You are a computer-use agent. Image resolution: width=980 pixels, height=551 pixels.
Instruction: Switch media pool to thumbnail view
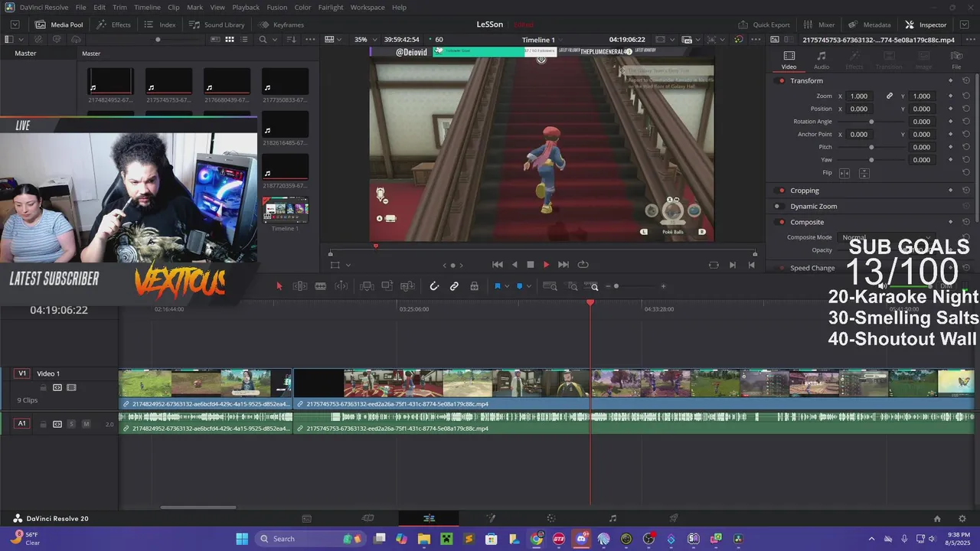coord(229,39)
